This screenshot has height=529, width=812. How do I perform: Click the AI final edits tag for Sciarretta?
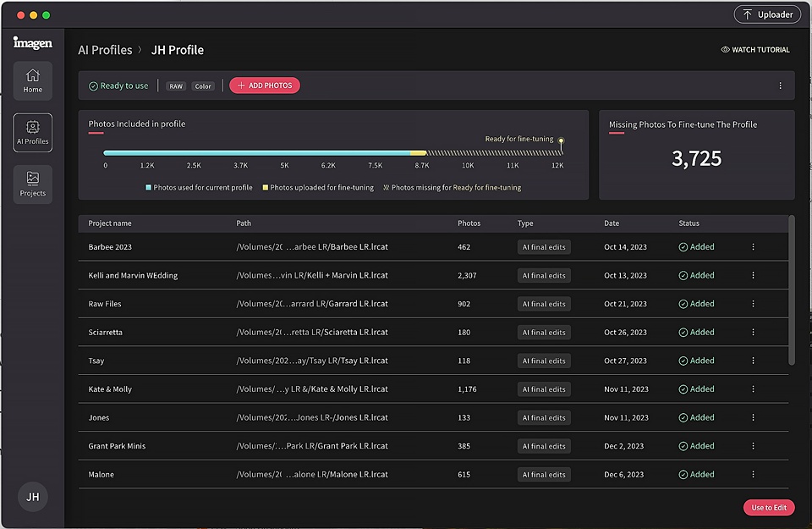point(544,332)
